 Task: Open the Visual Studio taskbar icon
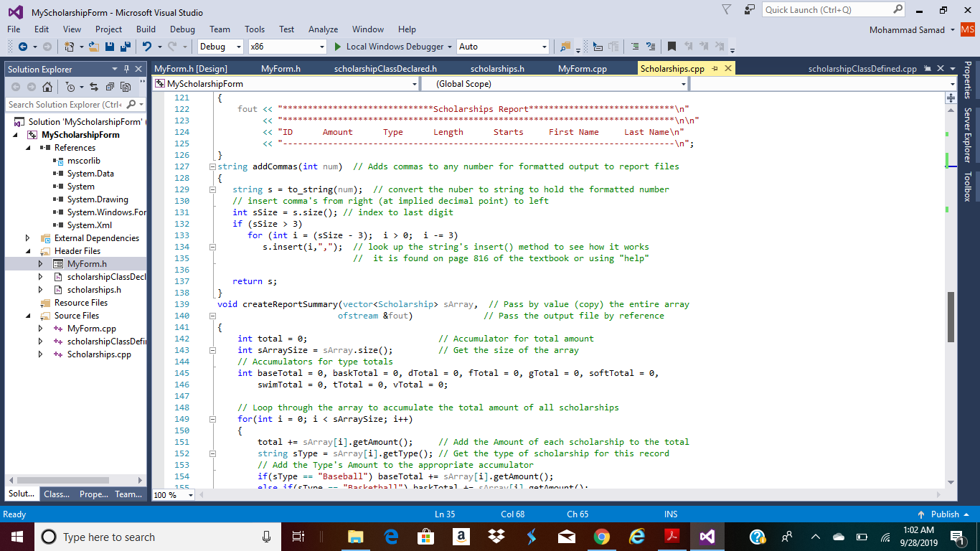[707, 537]
